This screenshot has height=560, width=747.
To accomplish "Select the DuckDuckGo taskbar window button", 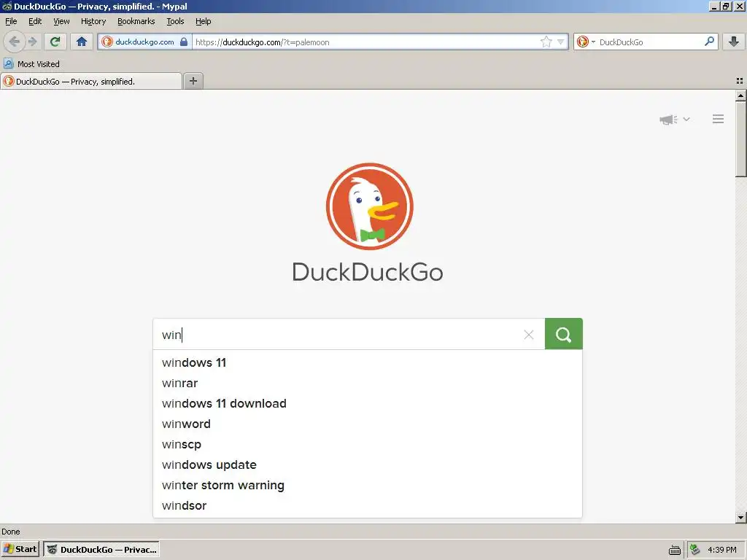I will point(101,550).
